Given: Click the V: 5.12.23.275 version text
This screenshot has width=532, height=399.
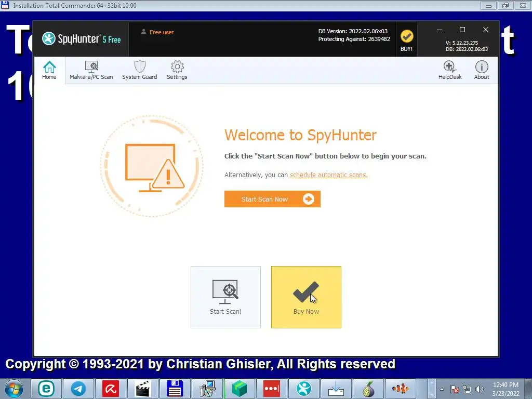Looking at the screenshot, I should click(462, 43).
